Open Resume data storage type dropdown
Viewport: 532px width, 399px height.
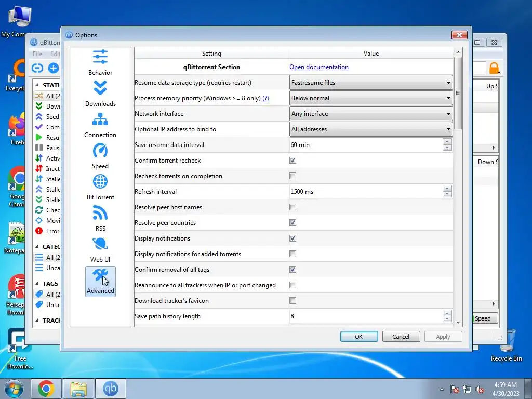click(371, 83)
